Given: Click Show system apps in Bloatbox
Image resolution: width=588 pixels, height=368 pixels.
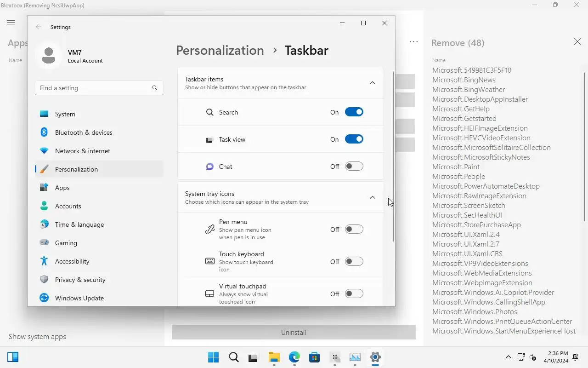Looking at the screenshot, I should click(38, 337).
